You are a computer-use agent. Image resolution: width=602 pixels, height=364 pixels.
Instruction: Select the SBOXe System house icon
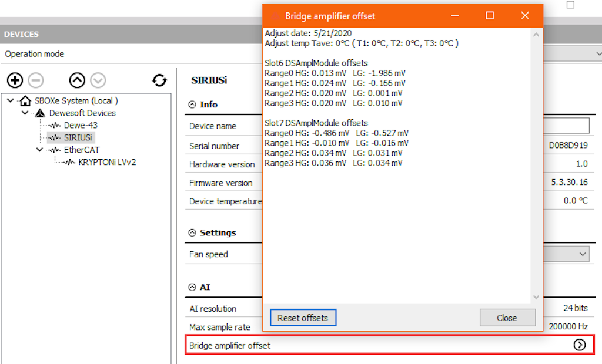(x=25, y=100)
